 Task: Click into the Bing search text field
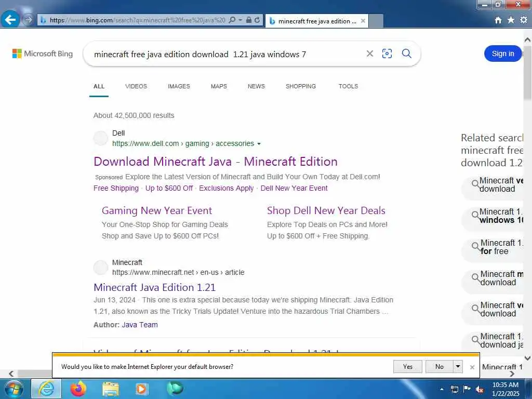pos(224,54)
